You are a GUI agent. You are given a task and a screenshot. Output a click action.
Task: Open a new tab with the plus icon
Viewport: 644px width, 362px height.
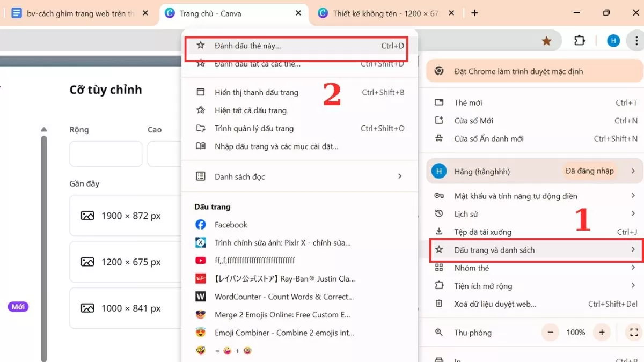pos(474,12)
